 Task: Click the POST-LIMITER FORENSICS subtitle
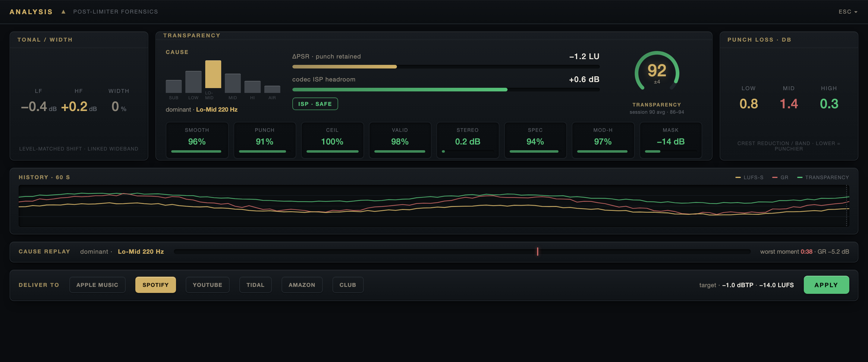(x=115, y=12)
